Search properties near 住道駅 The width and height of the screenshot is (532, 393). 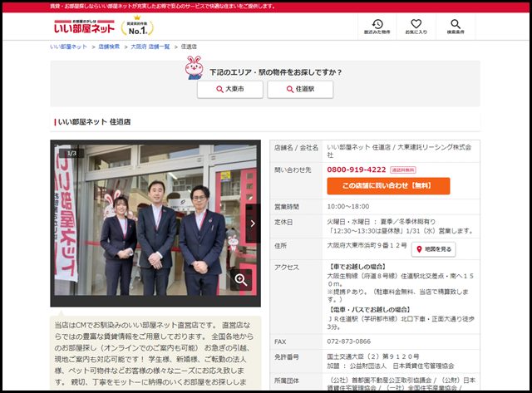(x=300, y=89)
